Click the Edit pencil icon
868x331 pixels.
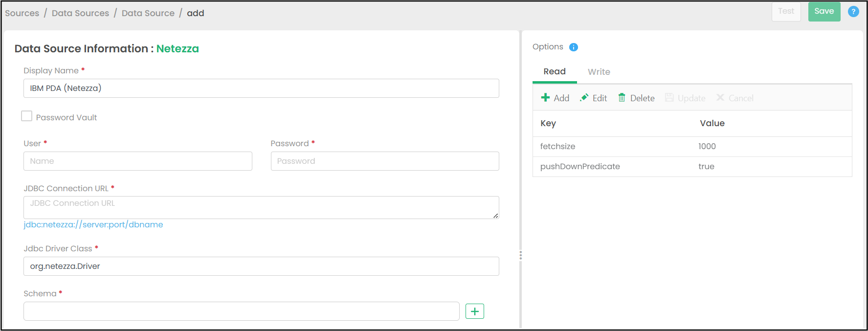tap(584, 98)
